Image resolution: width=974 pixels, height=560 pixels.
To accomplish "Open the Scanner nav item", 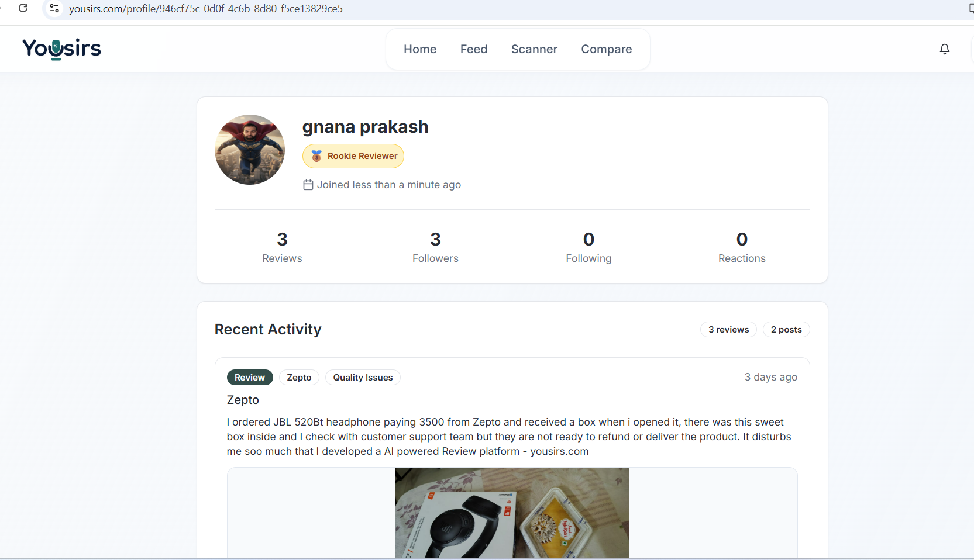I will click(x=534, y=49).
